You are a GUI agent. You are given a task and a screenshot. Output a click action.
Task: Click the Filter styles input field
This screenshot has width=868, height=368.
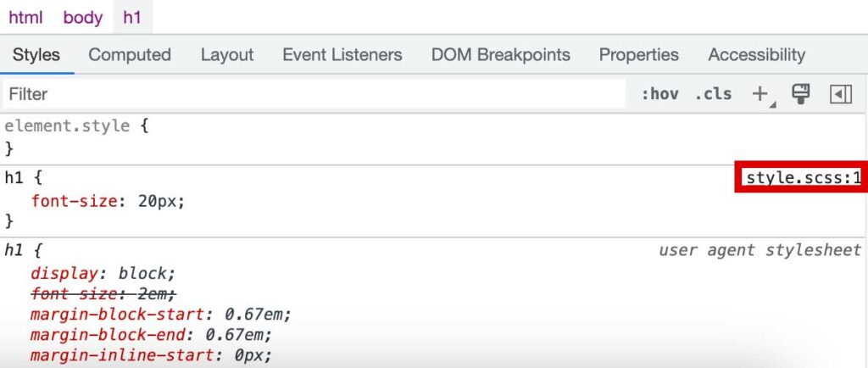[x=314, y=94]
